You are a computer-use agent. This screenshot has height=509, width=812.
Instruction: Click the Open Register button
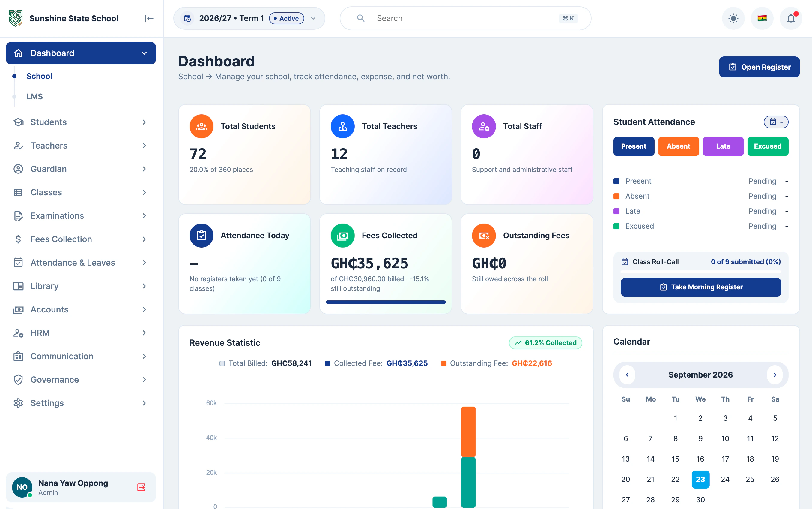click(x=759, y=67)
